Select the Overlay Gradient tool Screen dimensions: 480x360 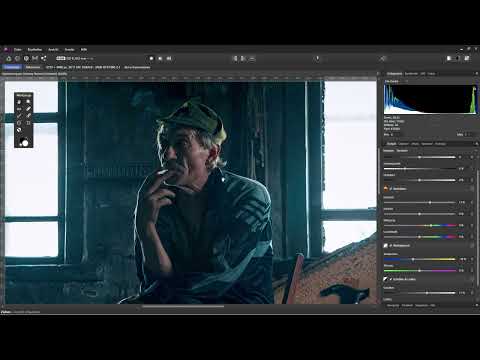(x=19, y=123)
